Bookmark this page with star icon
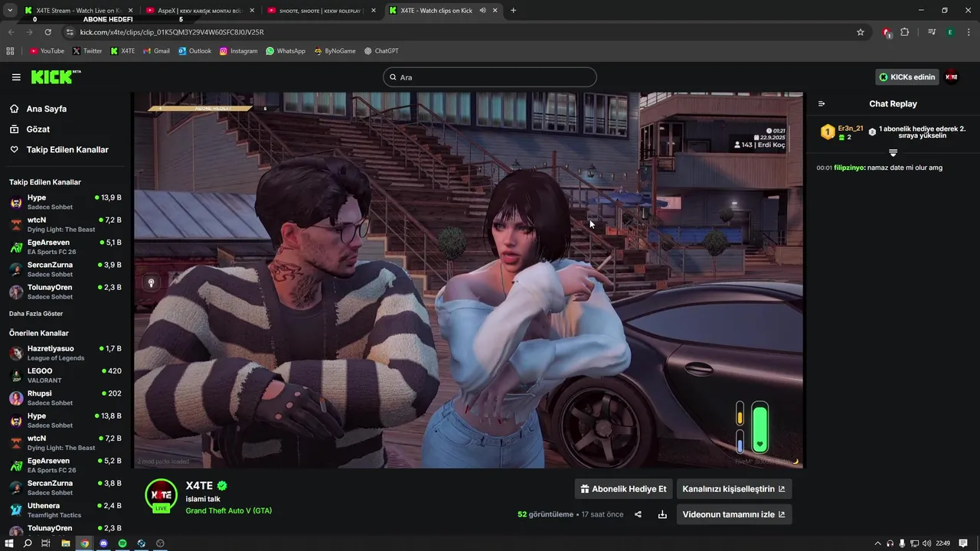Image resolution: width=980 pixels, height=551 pixels. pyautogui.click(x=861, y=32)
